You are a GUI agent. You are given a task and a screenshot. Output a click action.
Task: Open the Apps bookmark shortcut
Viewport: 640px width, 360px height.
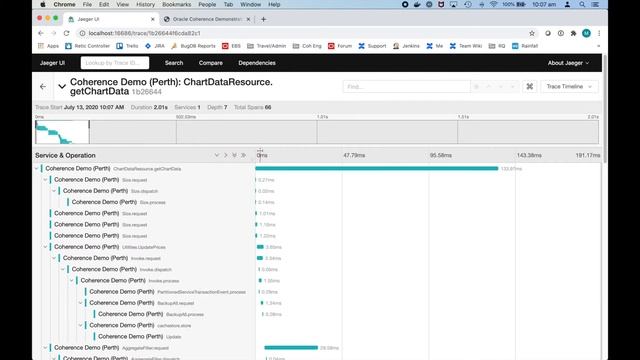pos(49,46)
